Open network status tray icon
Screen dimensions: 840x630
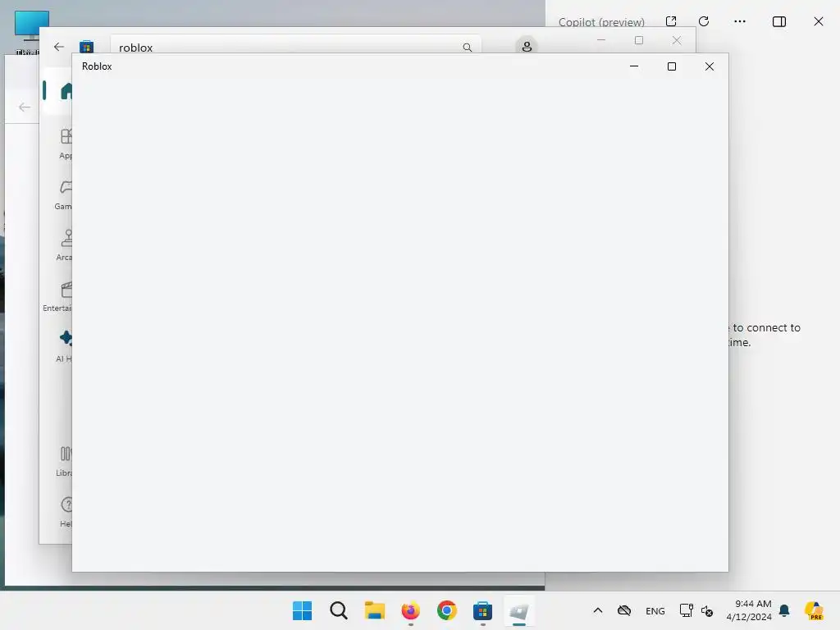[x=686, y=610]
